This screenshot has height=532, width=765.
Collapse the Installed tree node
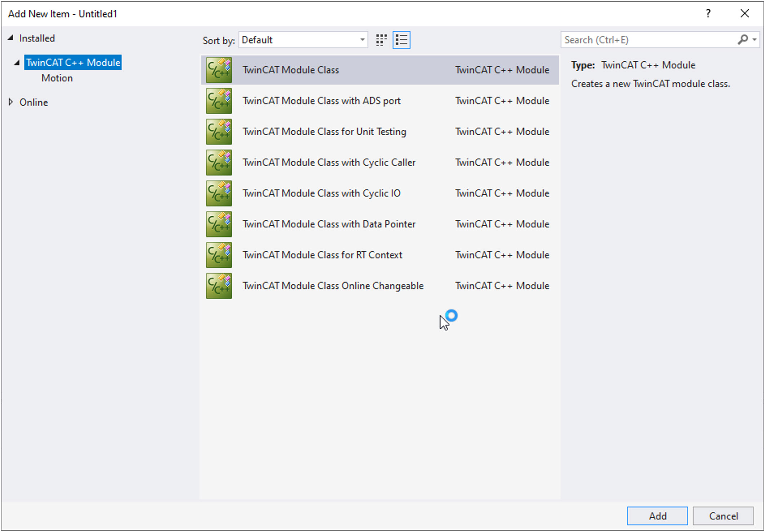click(10, 37)
